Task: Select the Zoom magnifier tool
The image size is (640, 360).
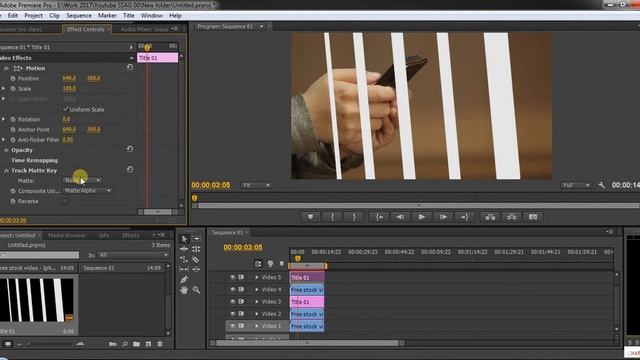Action: tap(196, 290)
